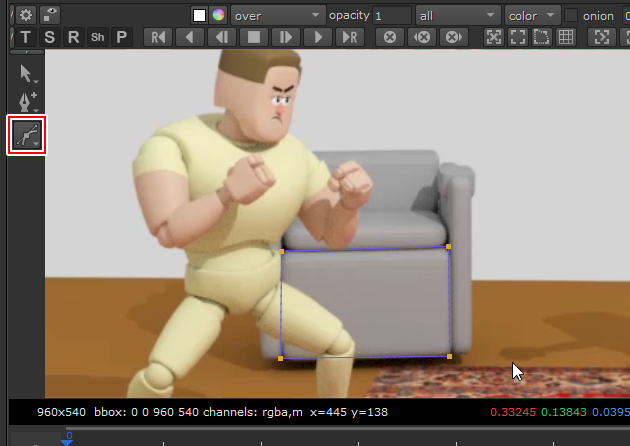Screen dimensions: 630x446
Task: Click the top-right bezier control point on sofa
Action: click(449, 246)
